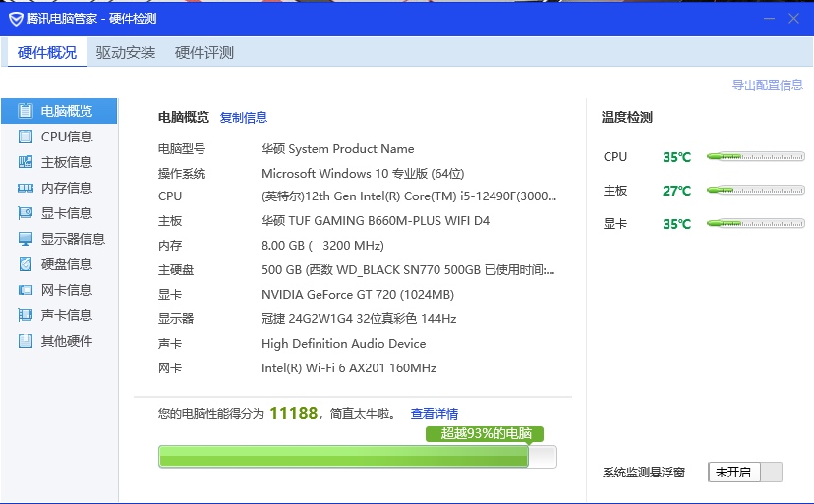
Task: Click the 8.00 GB 3200 MHz memory value
Action: pos(322,245)
